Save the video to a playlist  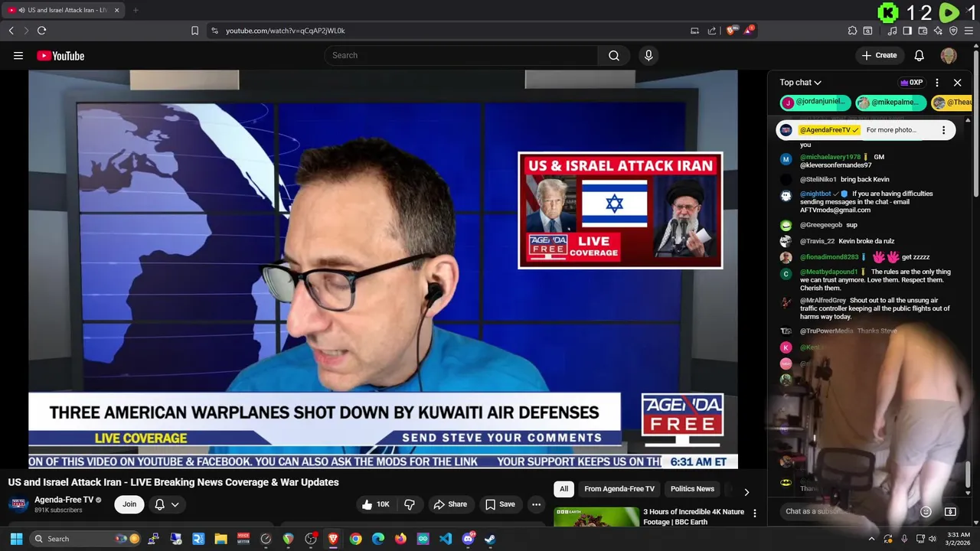coord(500,504)
